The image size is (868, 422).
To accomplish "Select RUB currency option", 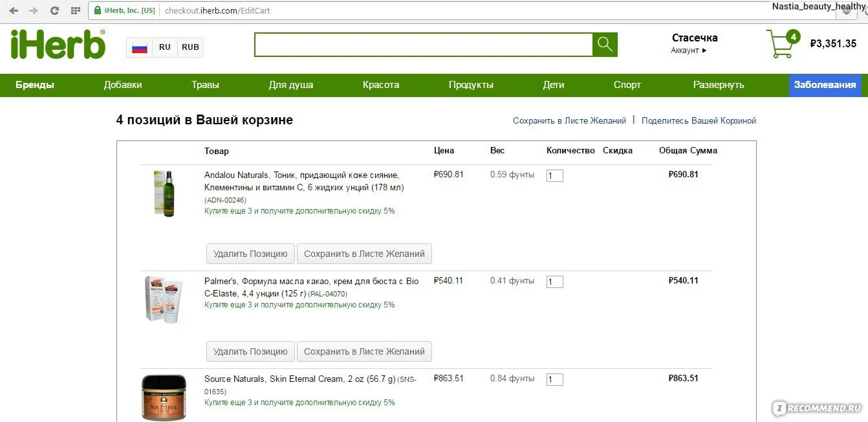I will (190, 47).
